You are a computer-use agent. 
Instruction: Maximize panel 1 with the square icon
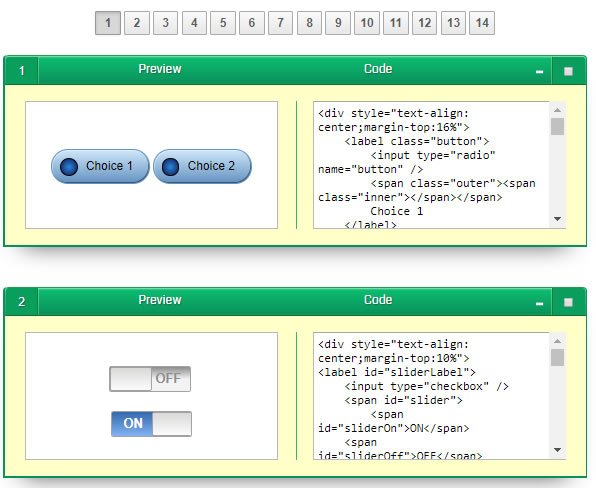[x=568, y=71]
